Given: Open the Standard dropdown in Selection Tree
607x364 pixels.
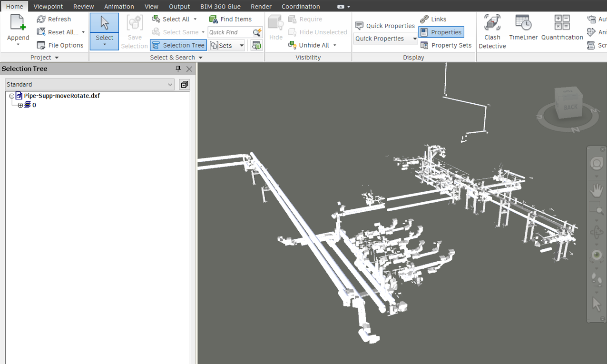Looking at the screenshot, I should pyautogui.click(x=170, y=84).
